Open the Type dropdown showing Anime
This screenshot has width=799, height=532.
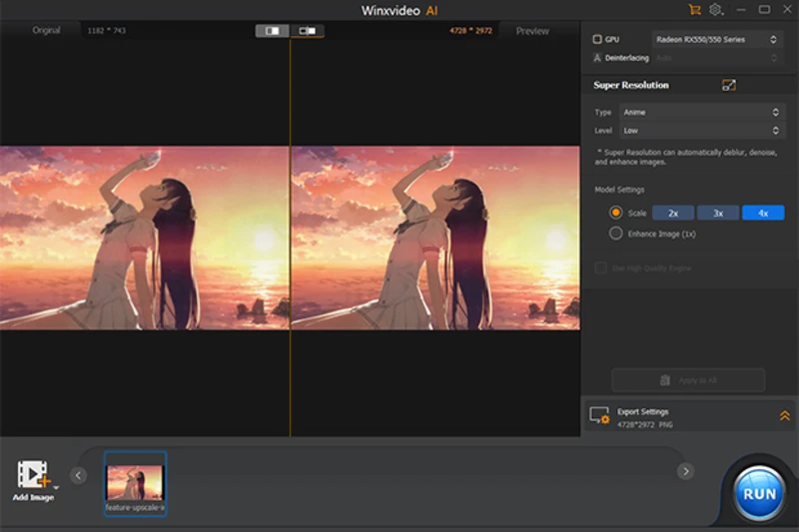[700, 113]
